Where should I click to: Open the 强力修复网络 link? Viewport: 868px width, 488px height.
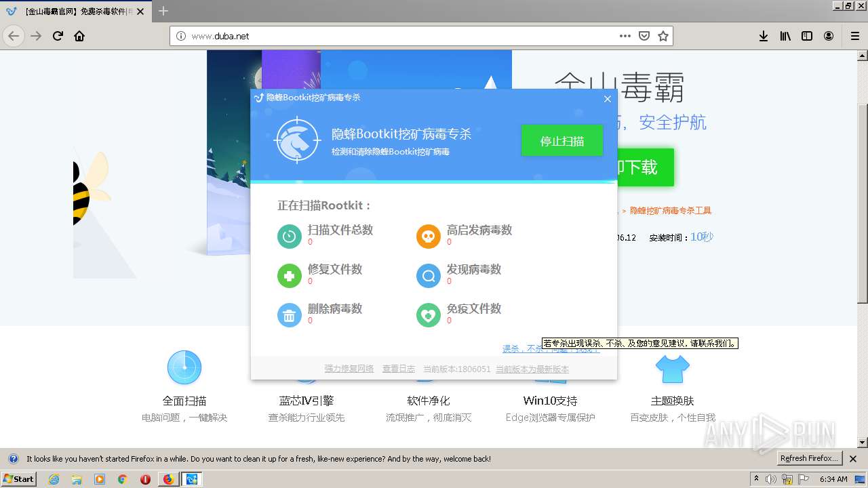(349, 369)
